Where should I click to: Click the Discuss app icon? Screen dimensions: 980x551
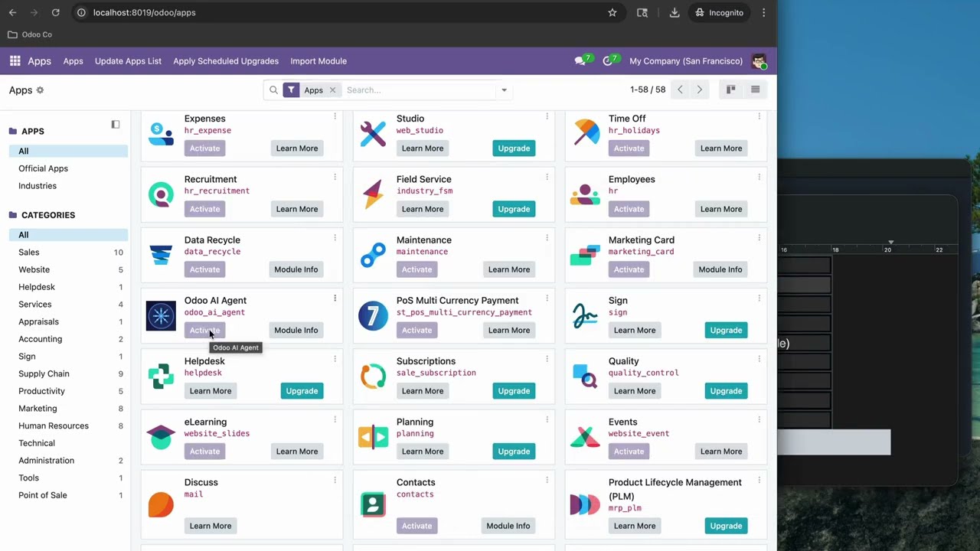coord(161,504)
